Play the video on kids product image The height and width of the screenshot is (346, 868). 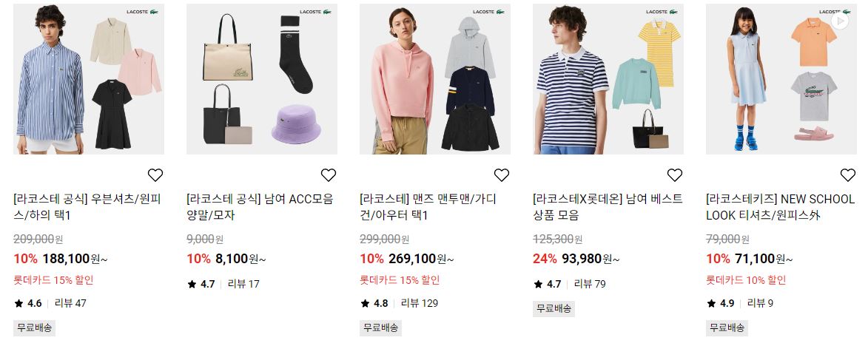click(x=840, y=21)
